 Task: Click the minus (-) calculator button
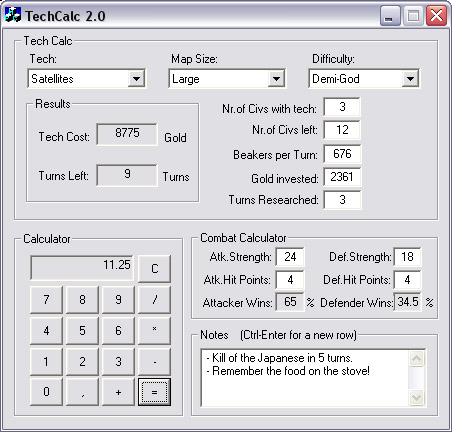coord(154,362)
